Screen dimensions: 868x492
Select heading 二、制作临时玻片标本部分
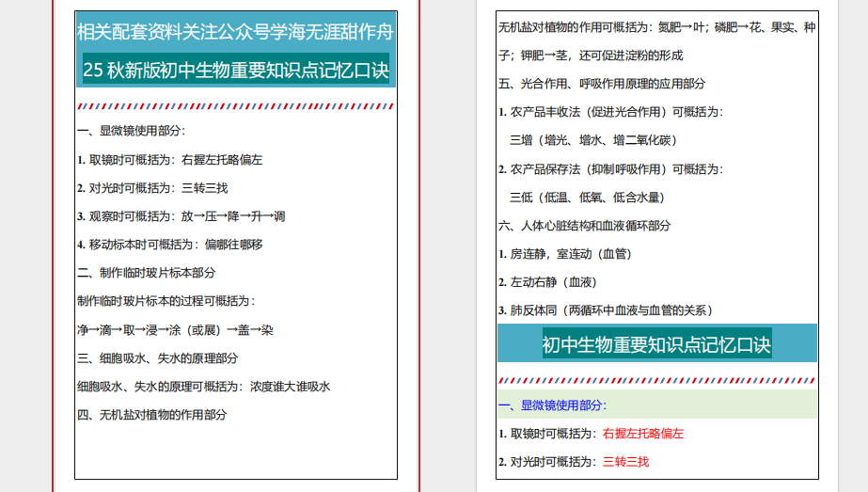click(x=146, y=273)
